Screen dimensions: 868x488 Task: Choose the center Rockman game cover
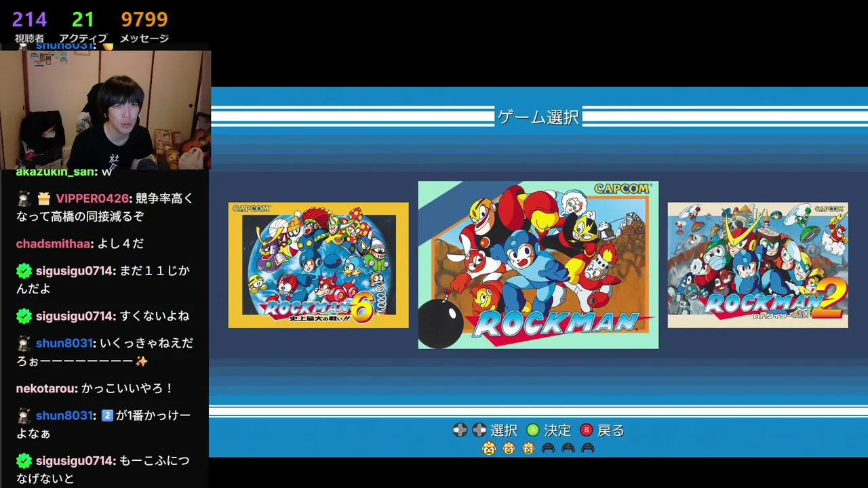point(538,265)
